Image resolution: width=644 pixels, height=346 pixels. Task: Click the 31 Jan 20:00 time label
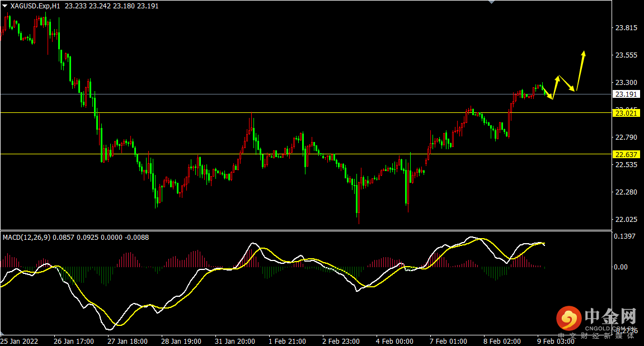coord(234,341)
